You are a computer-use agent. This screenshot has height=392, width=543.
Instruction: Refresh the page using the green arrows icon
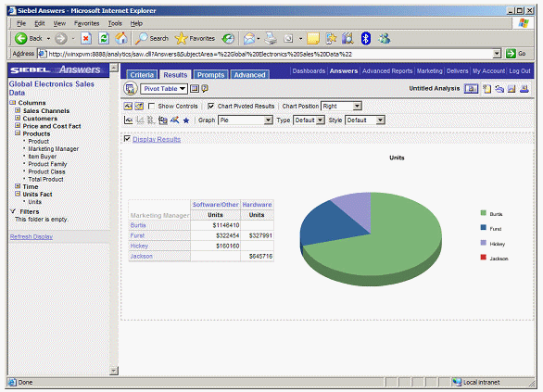104,38
